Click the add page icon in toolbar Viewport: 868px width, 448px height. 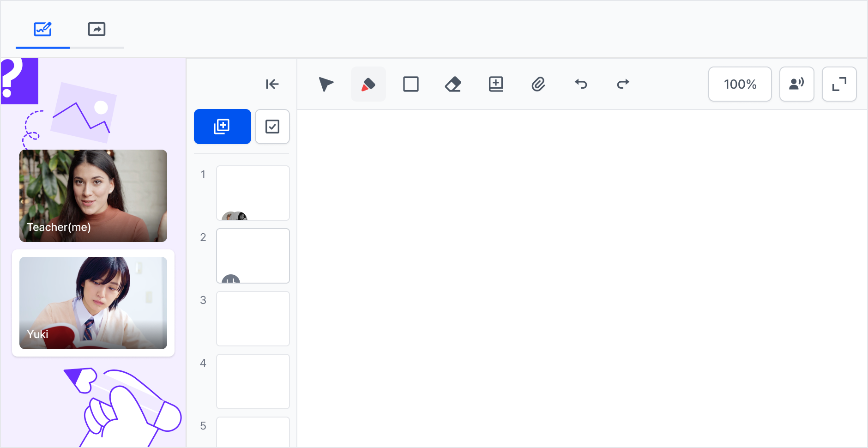[496, 84]
